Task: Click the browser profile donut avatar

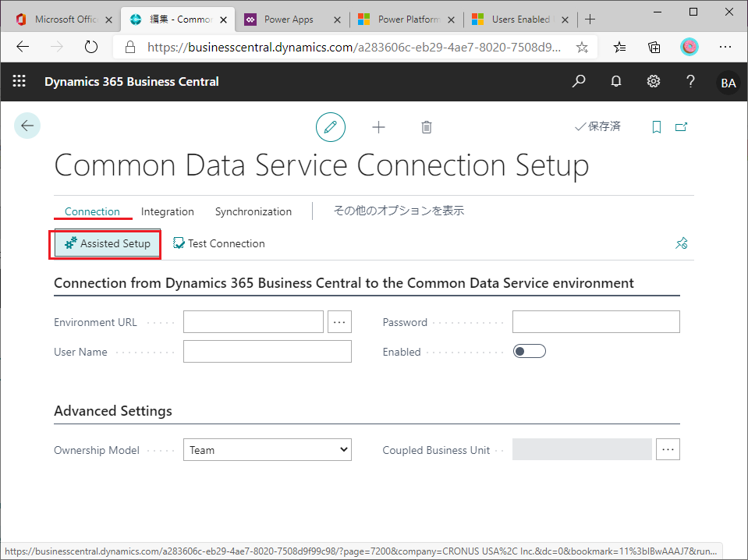Action: click(x=690, y=47)
